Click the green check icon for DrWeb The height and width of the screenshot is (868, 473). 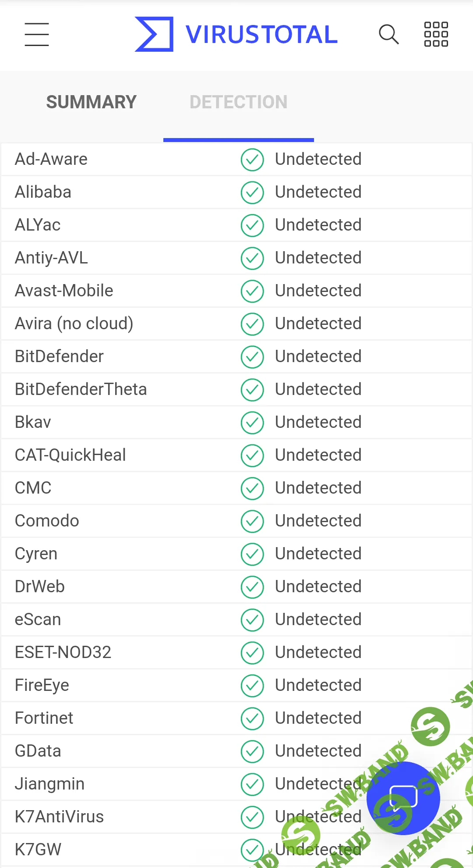tap(252, 587)
